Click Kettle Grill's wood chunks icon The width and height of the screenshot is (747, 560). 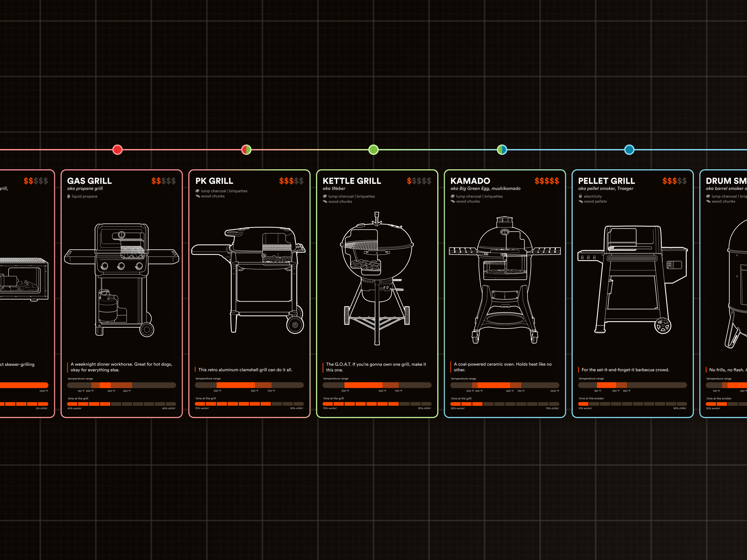325,201
